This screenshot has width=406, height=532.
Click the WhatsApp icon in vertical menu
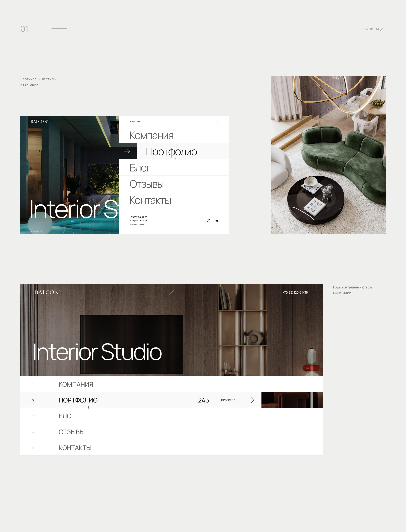[209, 221]
